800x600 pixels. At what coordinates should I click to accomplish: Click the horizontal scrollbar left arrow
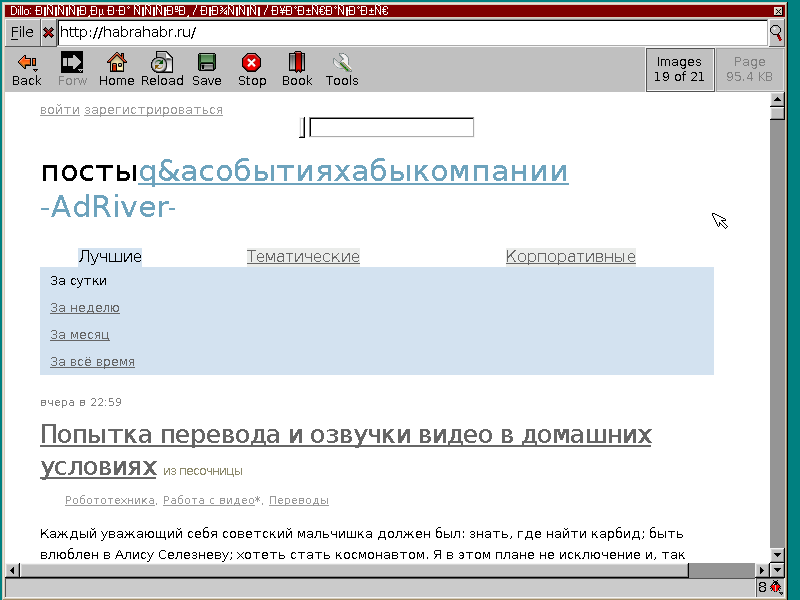coord(12,570)
